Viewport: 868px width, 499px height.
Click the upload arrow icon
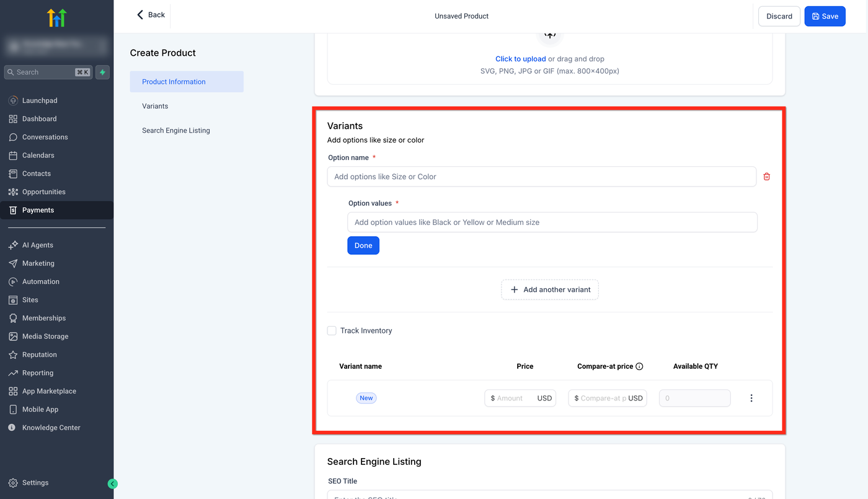click(549, 36)
